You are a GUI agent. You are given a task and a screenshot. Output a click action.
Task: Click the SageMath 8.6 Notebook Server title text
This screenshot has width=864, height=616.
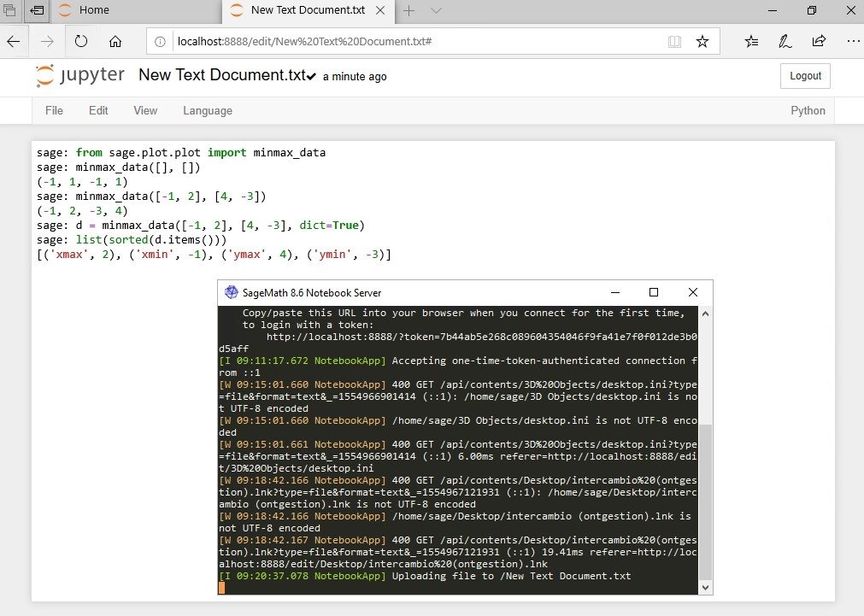[x=312, y=292]
